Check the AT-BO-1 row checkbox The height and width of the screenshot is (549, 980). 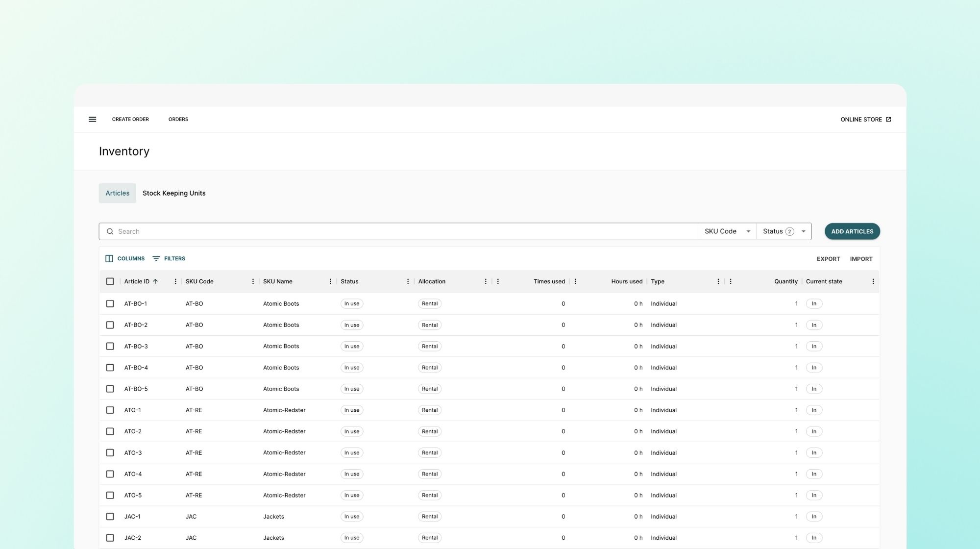point(110,303)
